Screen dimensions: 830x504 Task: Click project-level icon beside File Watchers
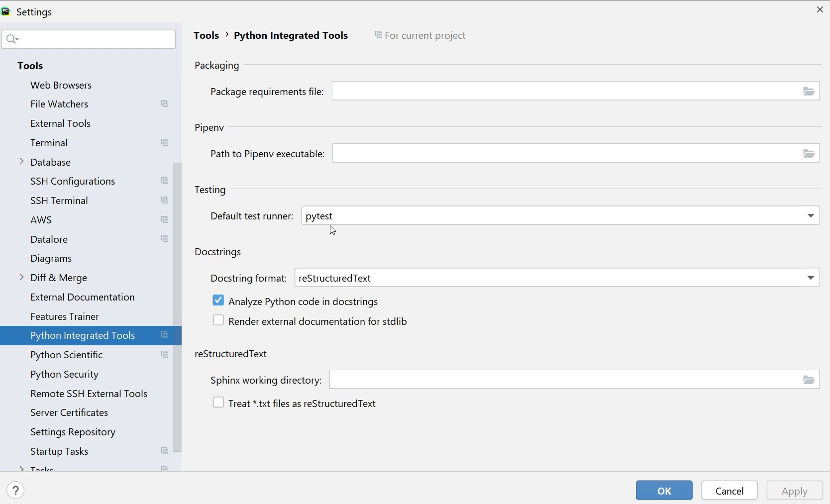click(164, 104)
